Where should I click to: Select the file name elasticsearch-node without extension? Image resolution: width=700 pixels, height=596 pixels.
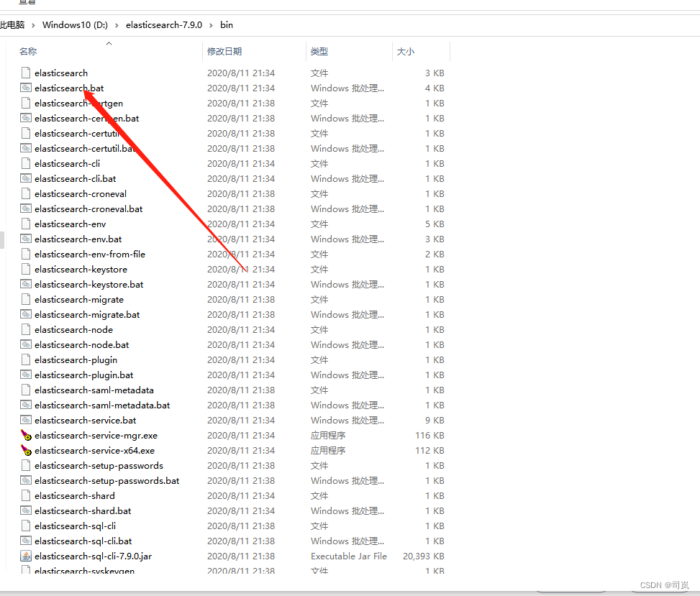pyautogui.click(x=73, y=330)
